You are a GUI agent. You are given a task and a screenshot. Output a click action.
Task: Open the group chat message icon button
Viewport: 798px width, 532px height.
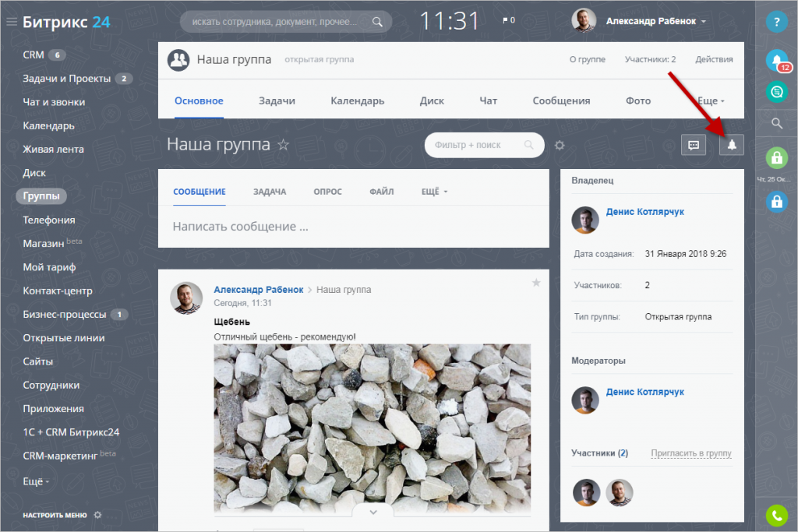coord(693,145)
